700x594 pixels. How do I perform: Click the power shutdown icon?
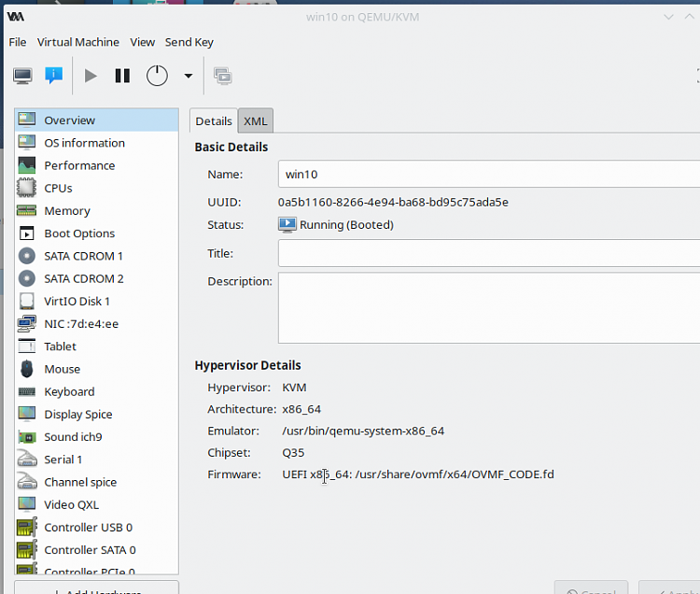tap(157, 76)
